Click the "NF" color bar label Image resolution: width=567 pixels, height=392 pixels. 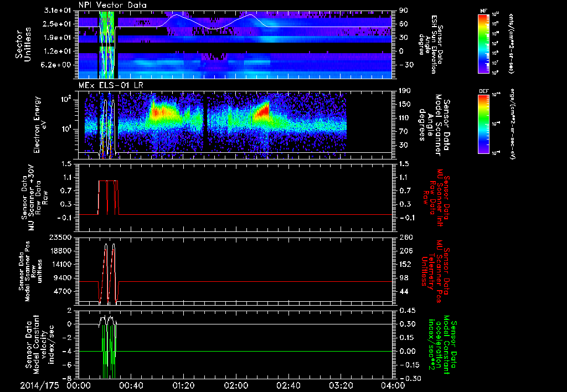click(x=483, y=11)
